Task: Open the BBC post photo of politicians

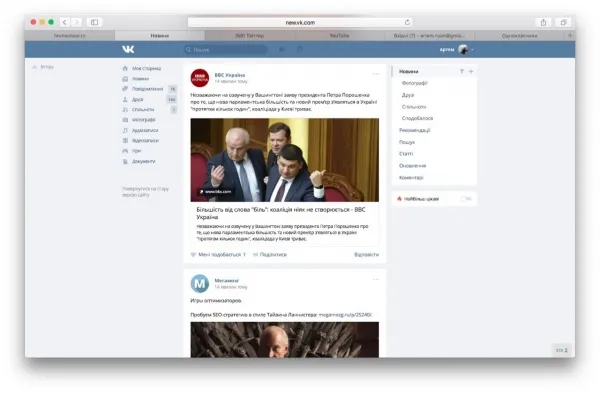Action: [x=285, y=160]
